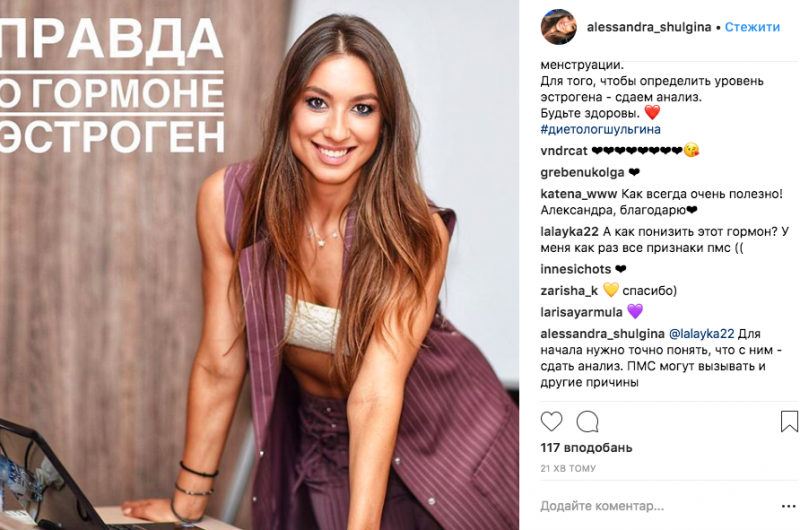Visit innesichots commenter profile
800x530 pixels.
(x=576, y=269)
